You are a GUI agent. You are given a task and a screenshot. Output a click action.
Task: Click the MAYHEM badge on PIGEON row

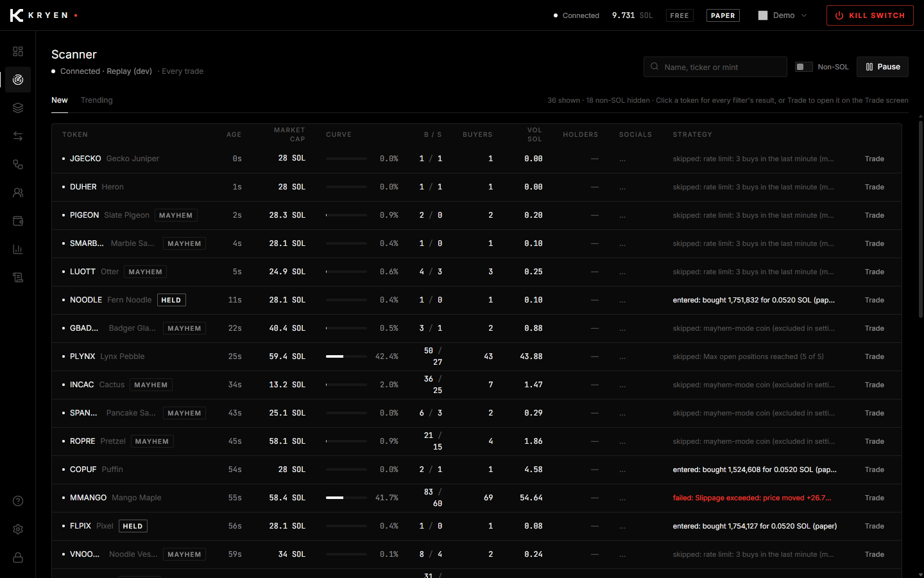pyautogui.click(x=176, y=215)
